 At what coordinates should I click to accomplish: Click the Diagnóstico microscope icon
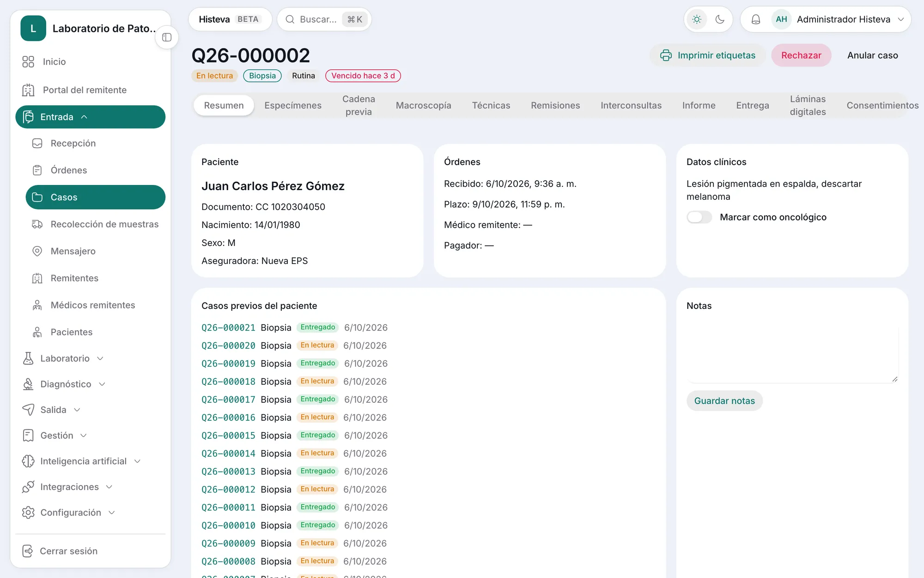pyautogui.click(x=28, y=384)
